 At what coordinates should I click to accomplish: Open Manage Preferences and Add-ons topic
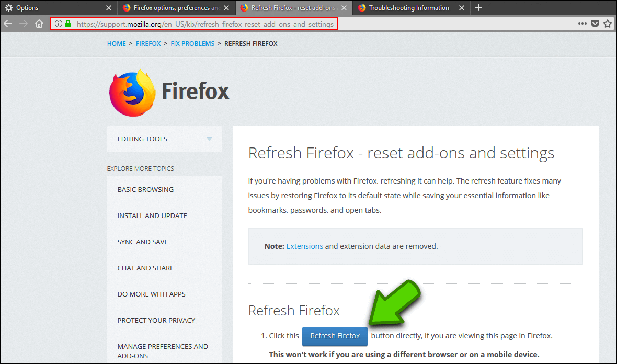[163, 351]
